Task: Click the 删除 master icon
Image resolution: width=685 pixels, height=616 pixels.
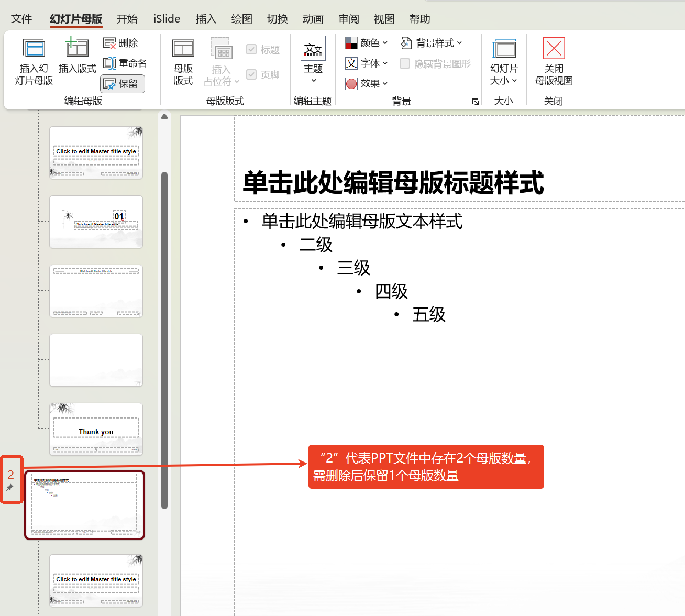Action: (109, 43)
